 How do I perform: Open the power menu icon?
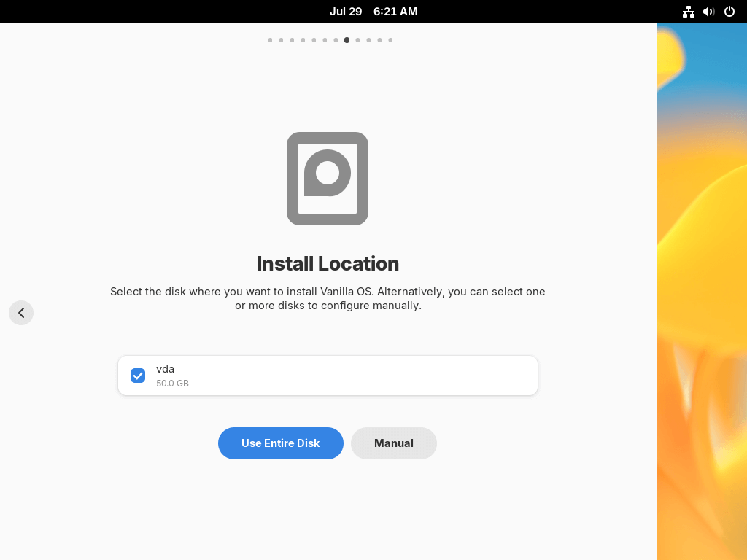729,12
